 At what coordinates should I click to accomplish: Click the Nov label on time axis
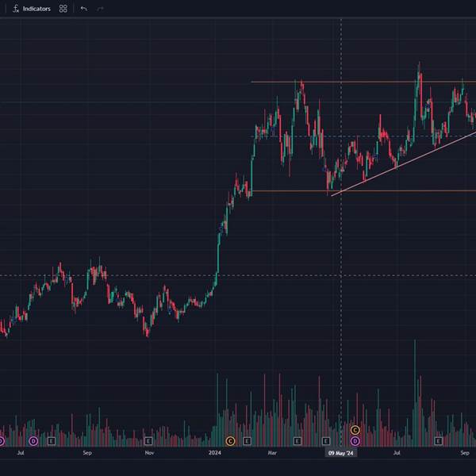[x=149, y=453]
